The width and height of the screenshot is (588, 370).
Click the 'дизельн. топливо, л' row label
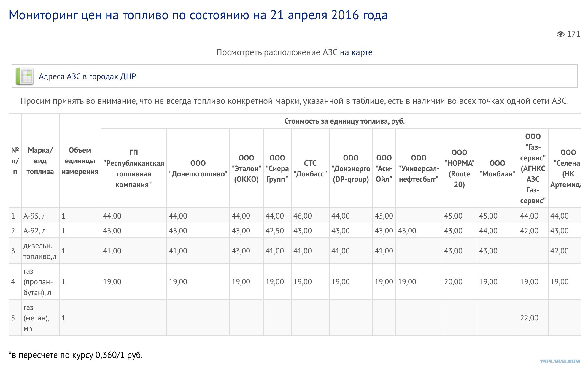click(40, 251)
